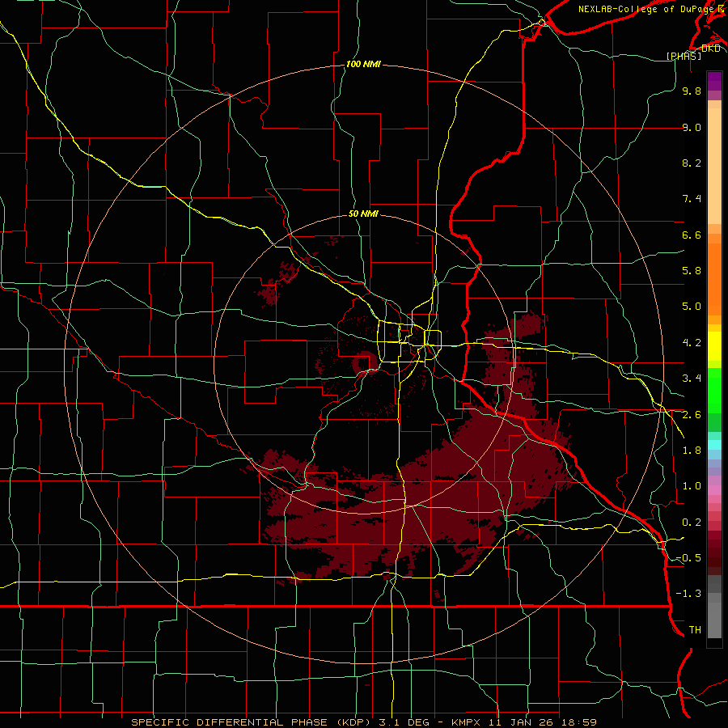Click the cyan segment of the color scale
This screenshot has height=728, width=728.
click(714, 444)
